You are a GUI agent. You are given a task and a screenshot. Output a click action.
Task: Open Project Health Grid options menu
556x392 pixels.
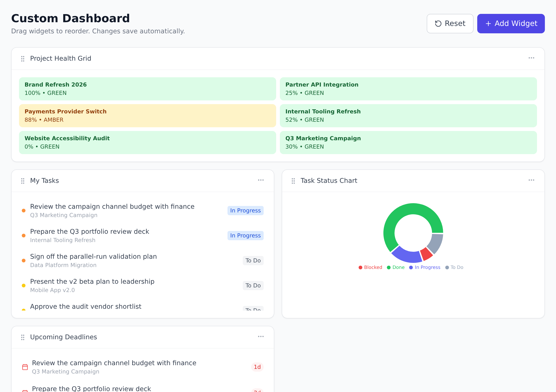coord(531,58)
